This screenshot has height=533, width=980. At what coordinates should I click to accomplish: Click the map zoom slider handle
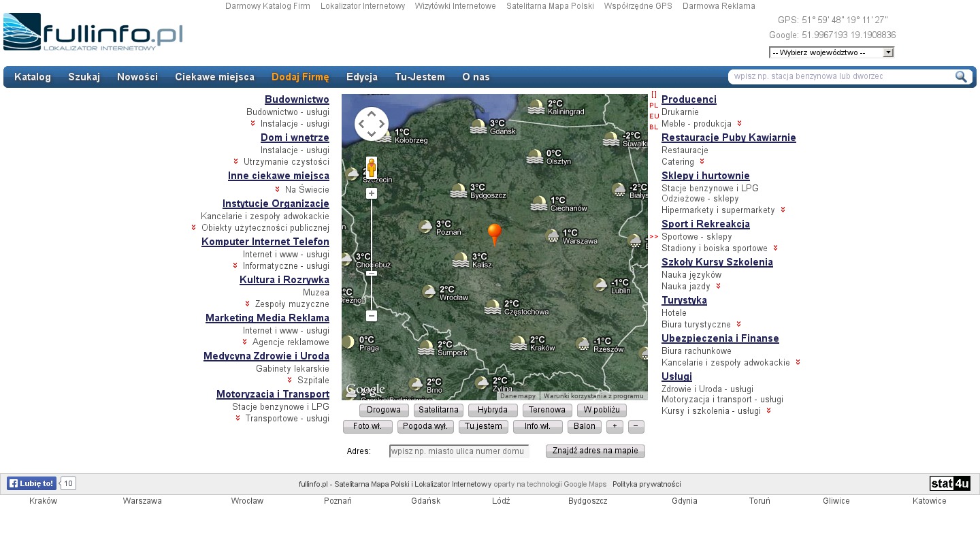pyautogui.click(x=372, y=273)
